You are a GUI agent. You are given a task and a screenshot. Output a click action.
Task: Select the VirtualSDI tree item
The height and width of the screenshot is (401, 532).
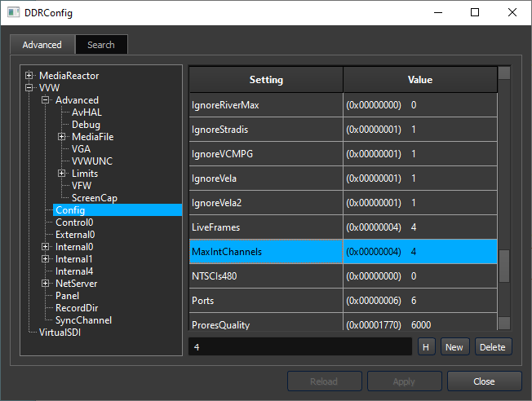(x=60, y=333)
